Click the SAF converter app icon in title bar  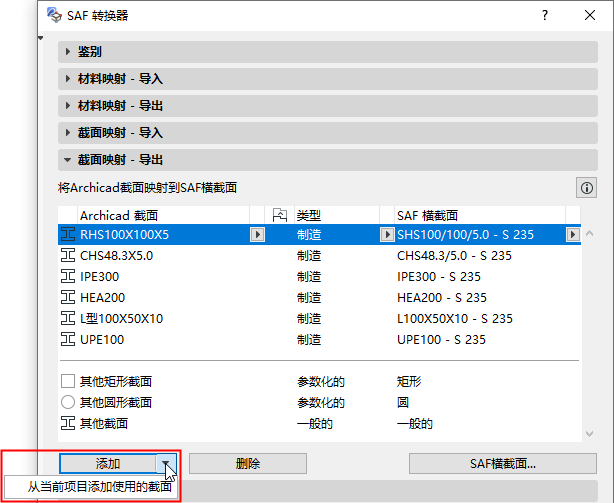[x=54, y=15]
